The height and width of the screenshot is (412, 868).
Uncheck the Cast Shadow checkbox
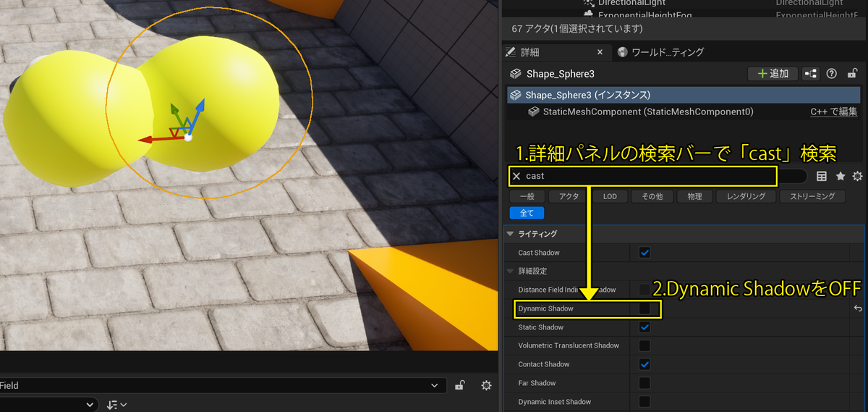point(644,253)
